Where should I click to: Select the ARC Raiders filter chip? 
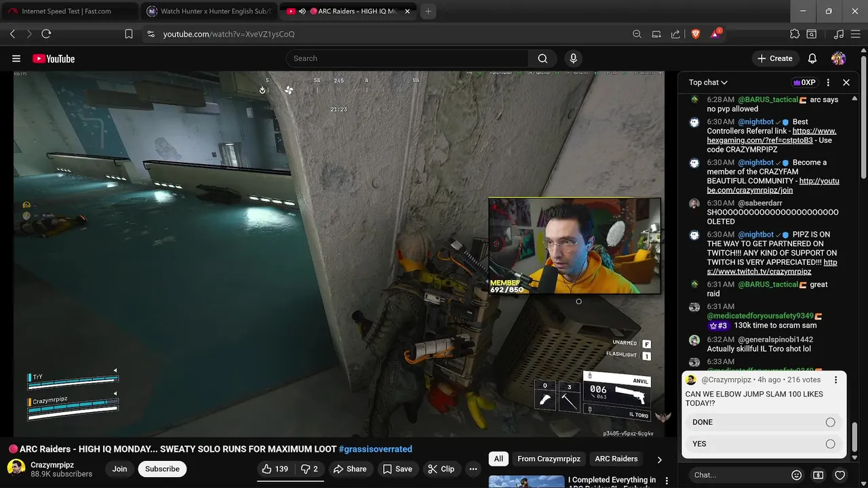pos(616,459)
